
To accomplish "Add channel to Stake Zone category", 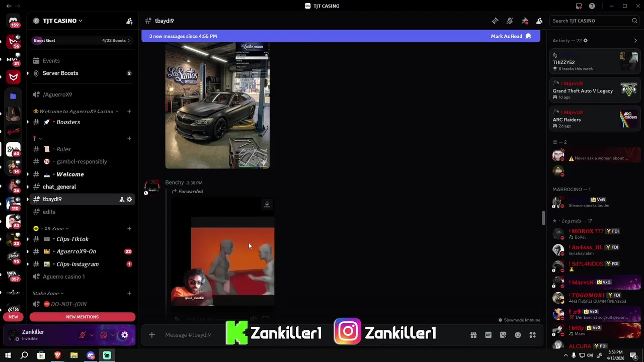I will click(129, 293).
